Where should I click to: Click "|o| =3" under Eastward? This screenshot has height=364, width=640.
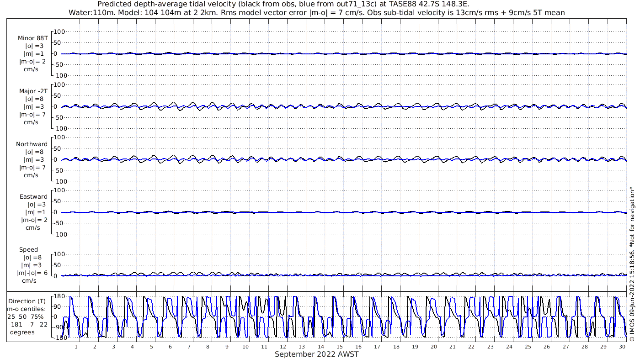[37, 204]
